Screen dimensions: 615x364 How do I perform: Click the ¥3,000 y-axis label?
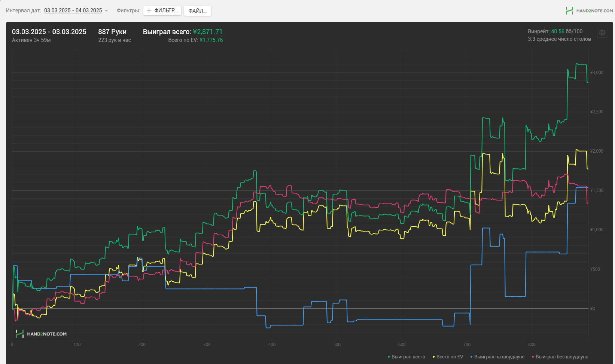[597, 73]
